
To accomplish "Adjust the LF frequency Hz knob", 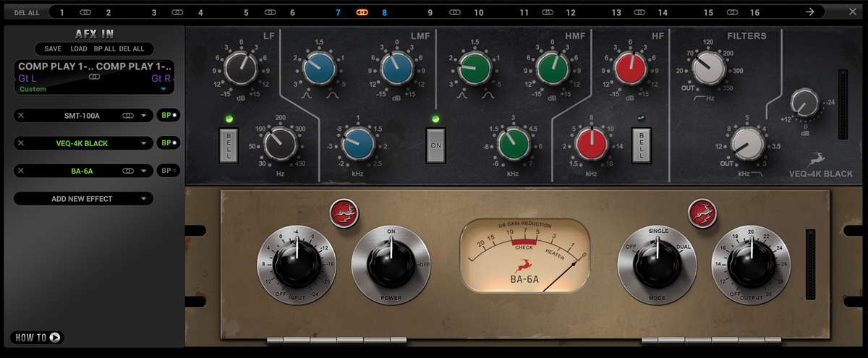I will coord(280,144).
